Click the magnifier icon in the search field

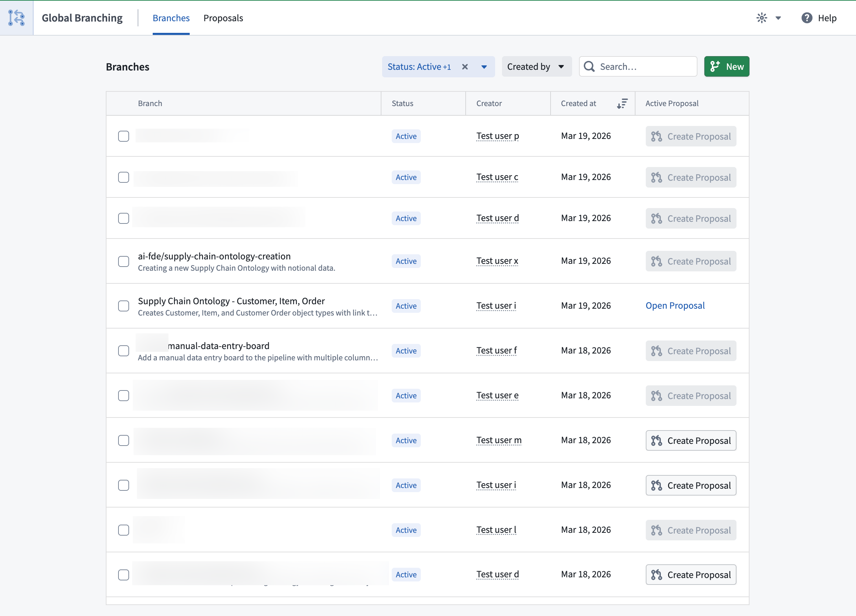click(589, 66)
